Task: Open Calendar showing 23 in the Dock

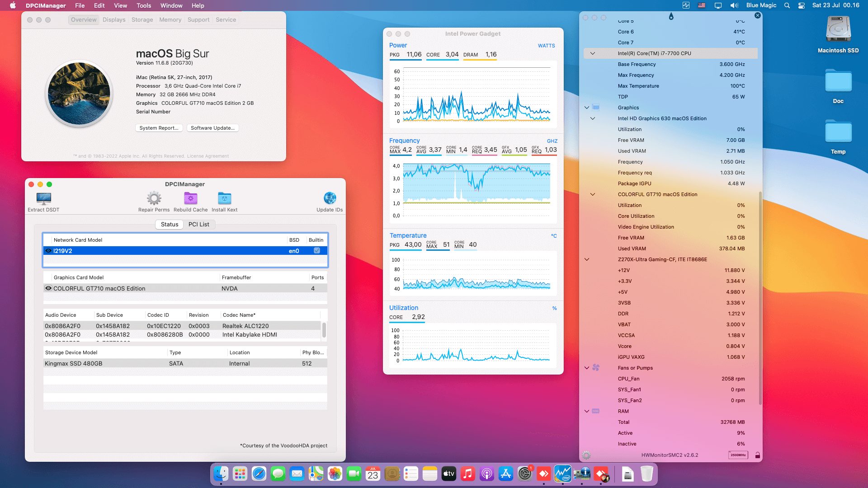Action: [373, 474]
